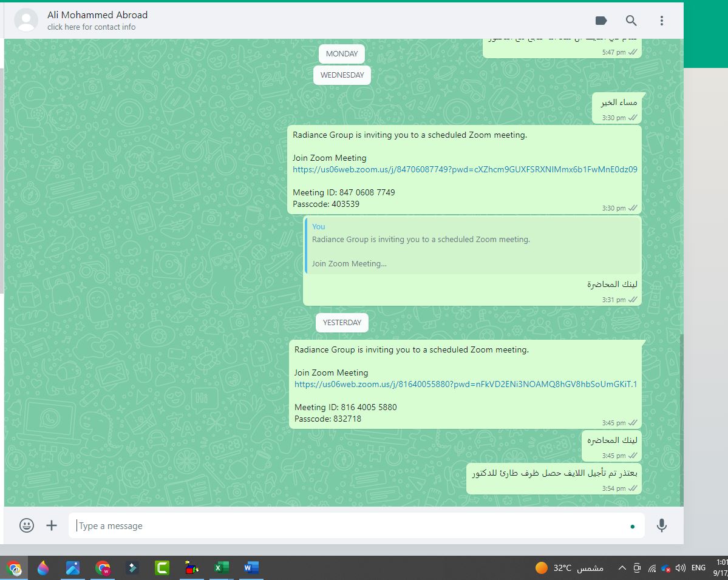
Task: Open the Wi-Fi network tray icon
Action: 652,568
